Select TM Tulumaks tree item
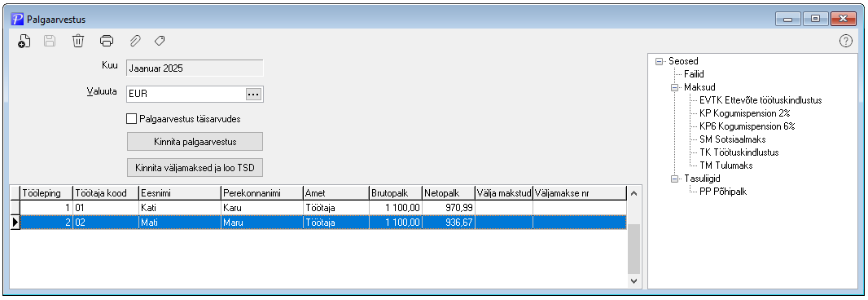 pyautogui.click(x=726, y=165)
